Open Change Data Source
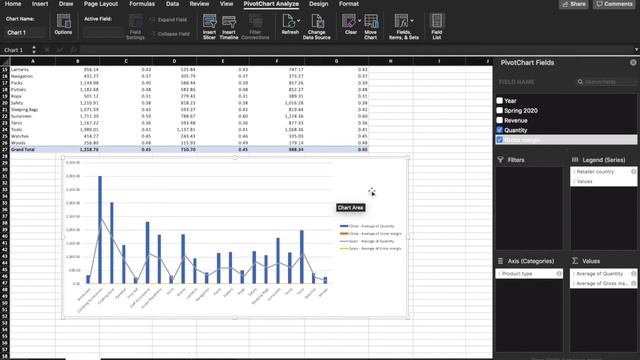Image resolution: width=640 pixels, height=360 pixels. pos(317,27)
